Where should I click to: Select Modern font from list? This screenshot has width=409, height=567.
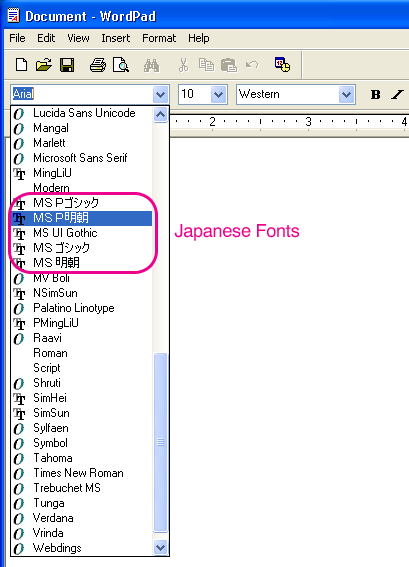point(82,188)
